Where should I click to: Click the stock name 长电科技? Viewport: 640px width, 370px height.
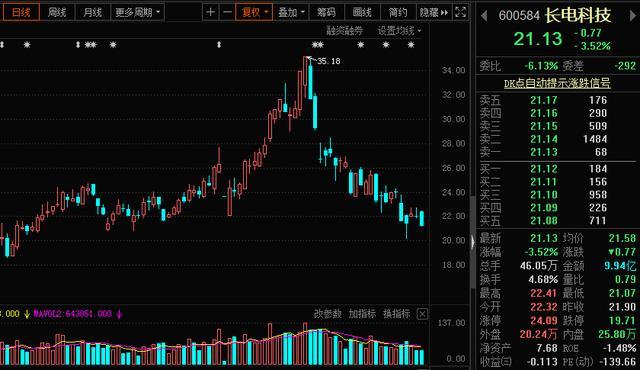pyautogui.click(x=578, y=16)
